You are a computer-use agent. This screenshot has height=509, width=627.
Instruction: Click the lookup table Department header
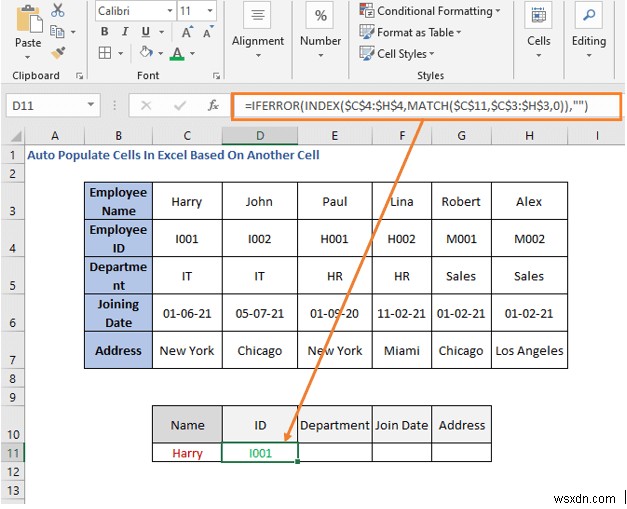[335, 425]
